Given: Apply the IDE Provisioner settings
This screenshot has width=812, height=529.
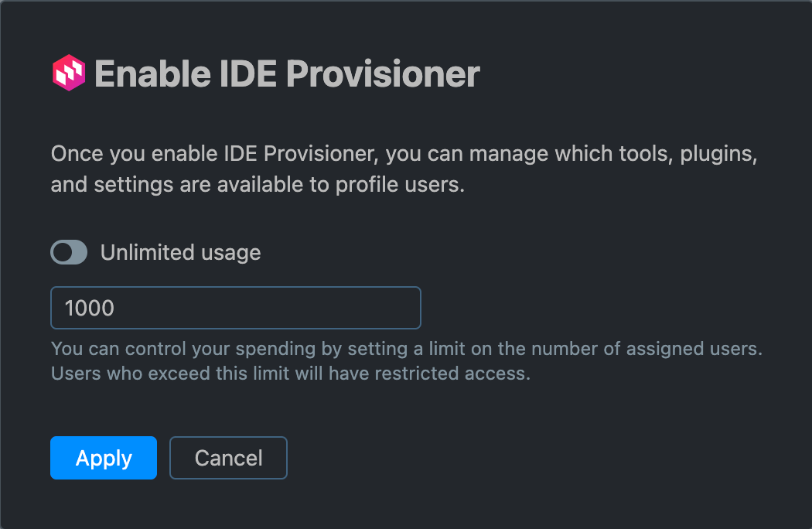Looking at the screenshot, I should (103, 458).
